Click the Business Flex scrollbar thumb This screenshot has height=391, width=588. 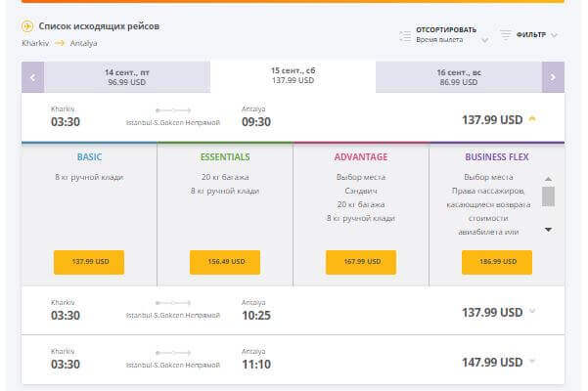pos(548,196)
